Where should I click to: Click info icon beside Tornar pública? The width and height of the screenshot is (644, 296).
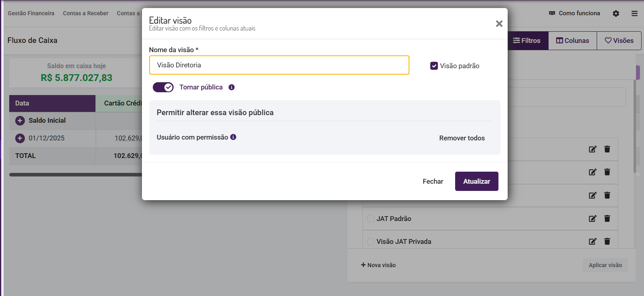[x=231, y=87]
